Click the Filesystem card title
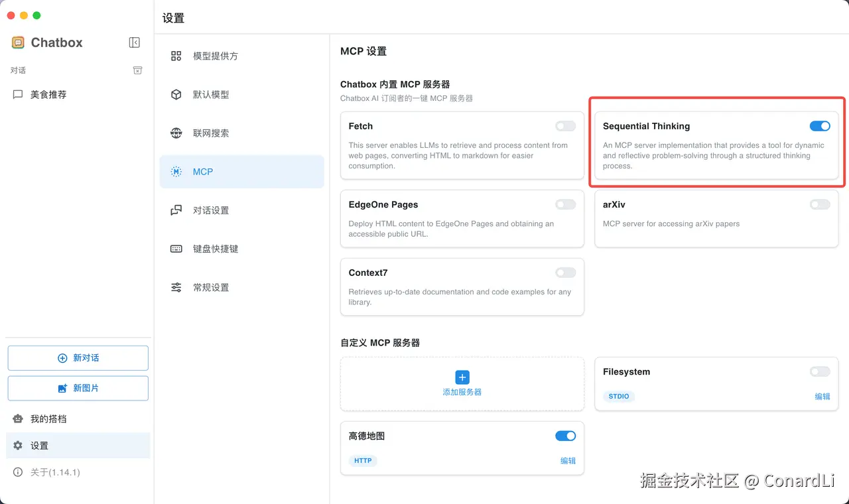This screenshot has height=504, width=849. tap(626, 372)
